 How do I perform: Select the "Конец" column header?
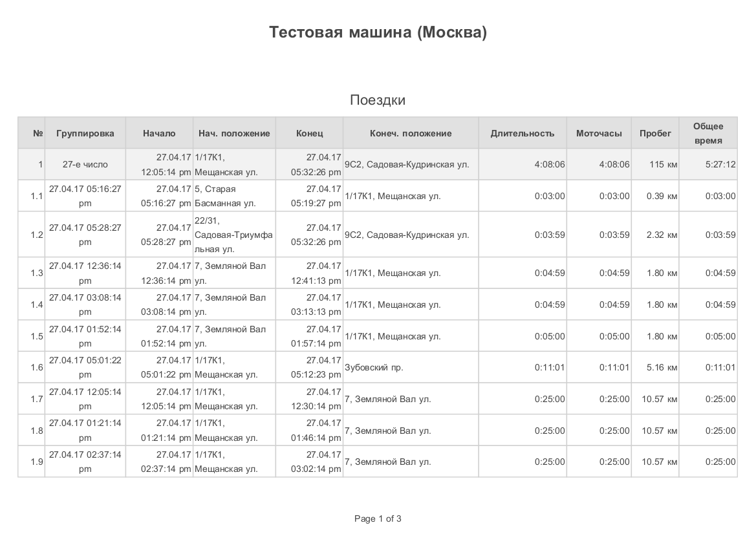309,133
